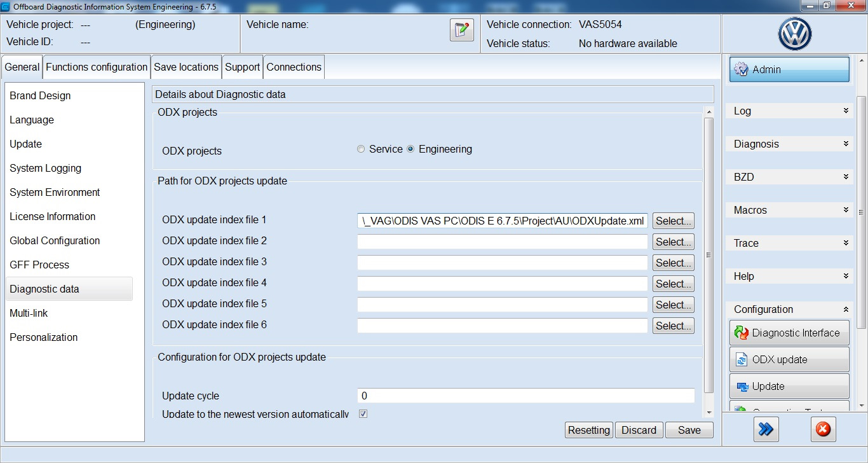The image size is (868, 463).
Task: Select Service ODX projects radio button
Action: [x=361, y=149]
